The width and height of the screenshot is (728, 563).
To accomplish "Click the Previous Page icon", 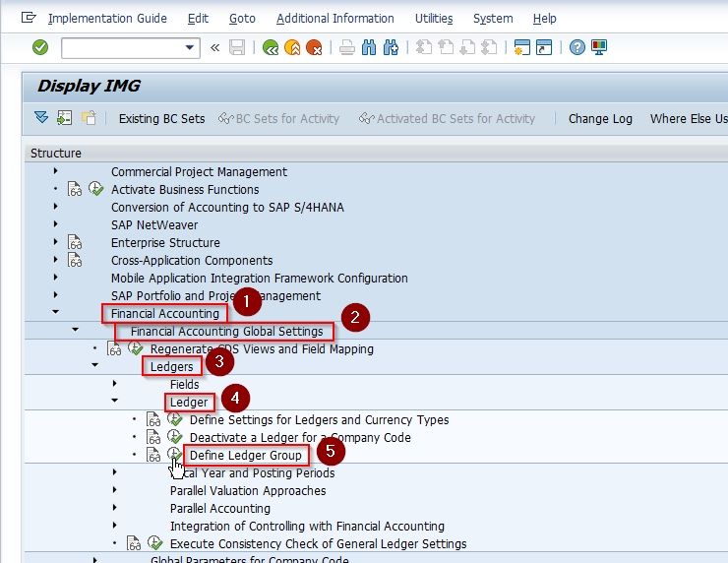I will point(446,47).
